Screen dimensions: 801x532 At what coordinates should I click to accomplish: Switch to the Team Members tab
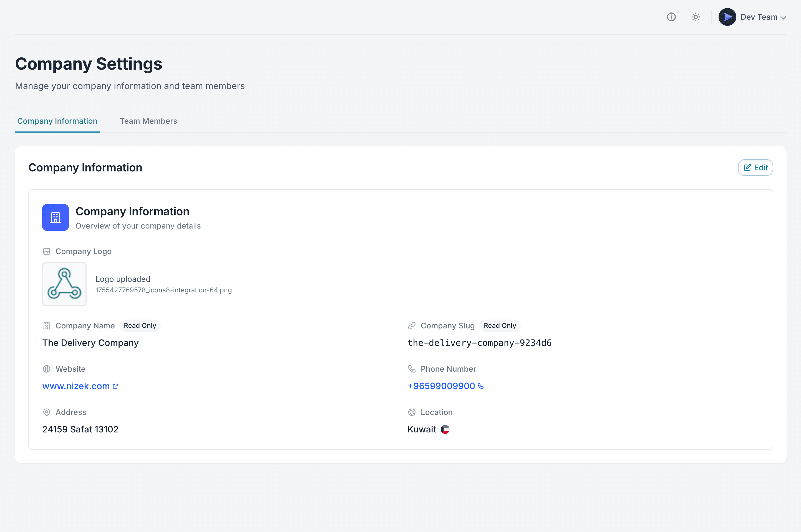[x=148, y=121]
